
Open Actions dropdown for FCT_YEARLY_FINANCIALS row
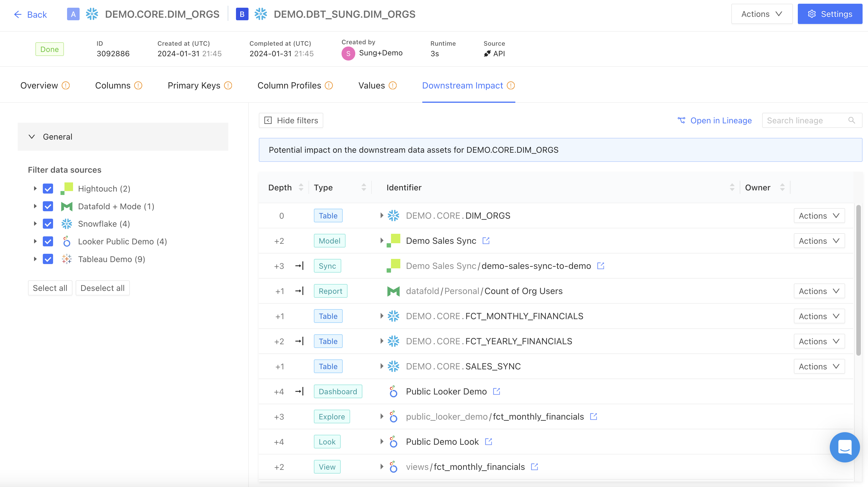[x=819, y=341]
